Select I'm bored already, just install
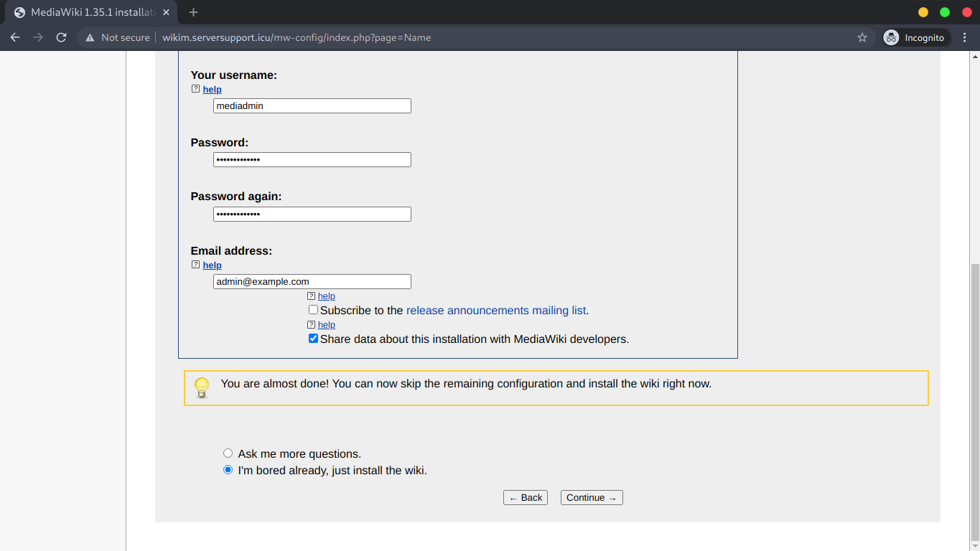The image size is (980, 551). (228, 470)
